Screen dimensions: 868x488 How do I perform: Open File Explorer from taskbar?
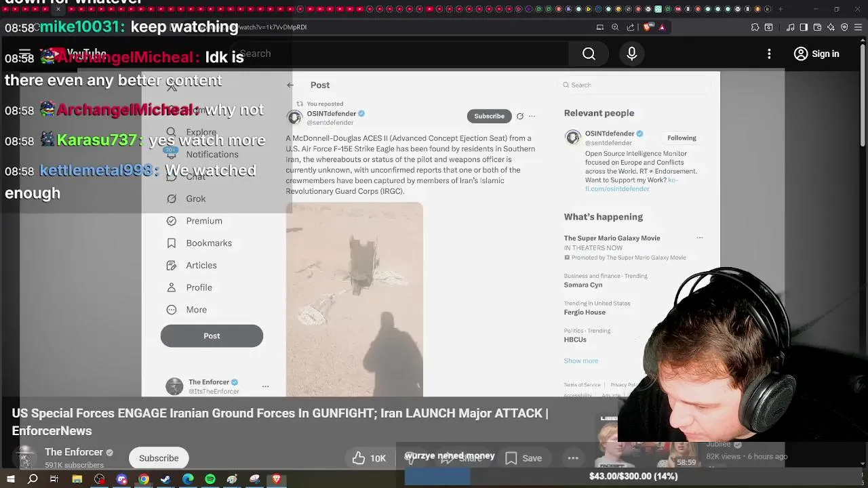[77, 479]
